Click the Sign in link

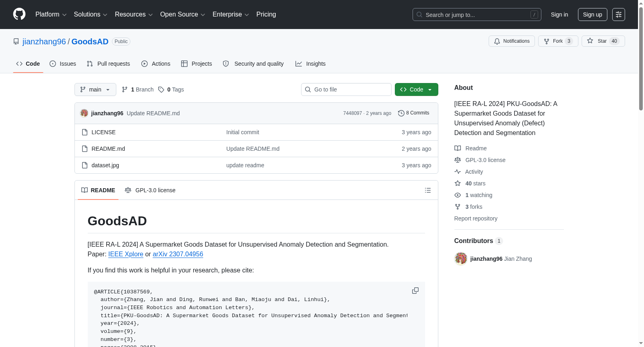559,15
